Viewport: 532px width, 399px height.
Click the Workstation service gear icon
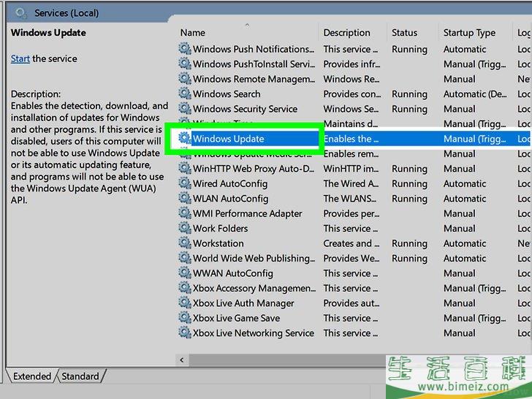(185, 243)
